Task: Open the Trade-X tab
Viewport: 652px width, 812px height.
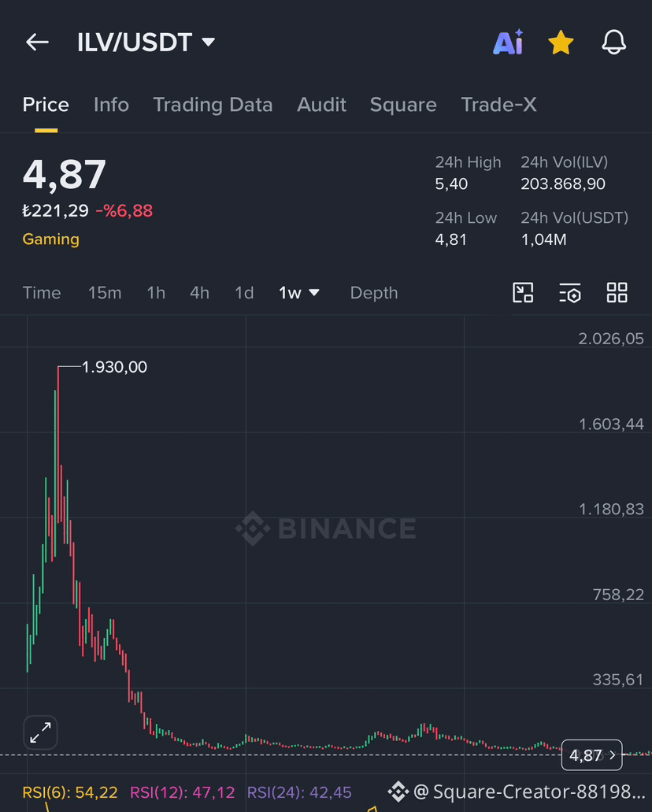Action: point(498,105)
